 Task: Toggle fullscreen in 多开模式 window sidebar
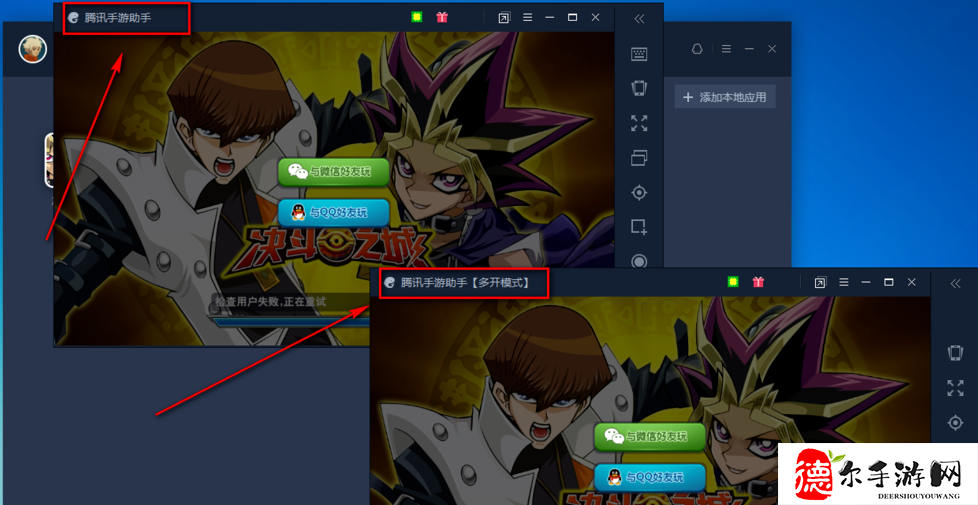click(x=955, y=388)
